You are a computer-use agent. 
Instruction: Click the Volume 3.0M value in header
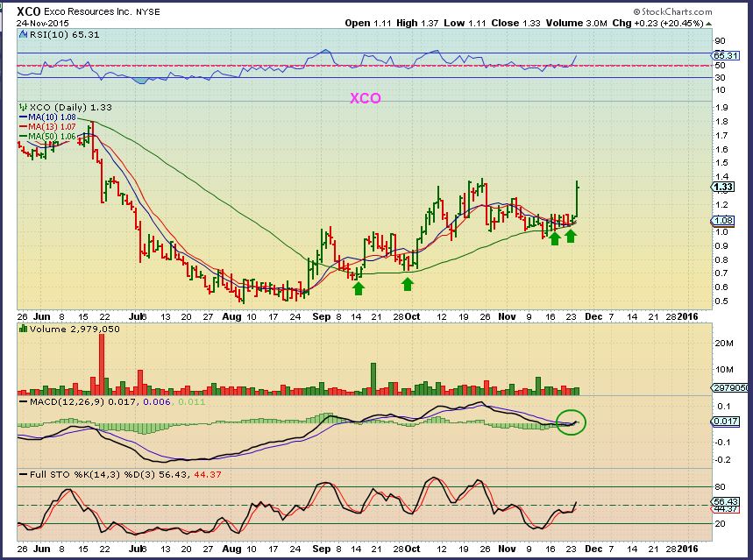point(576,23)
